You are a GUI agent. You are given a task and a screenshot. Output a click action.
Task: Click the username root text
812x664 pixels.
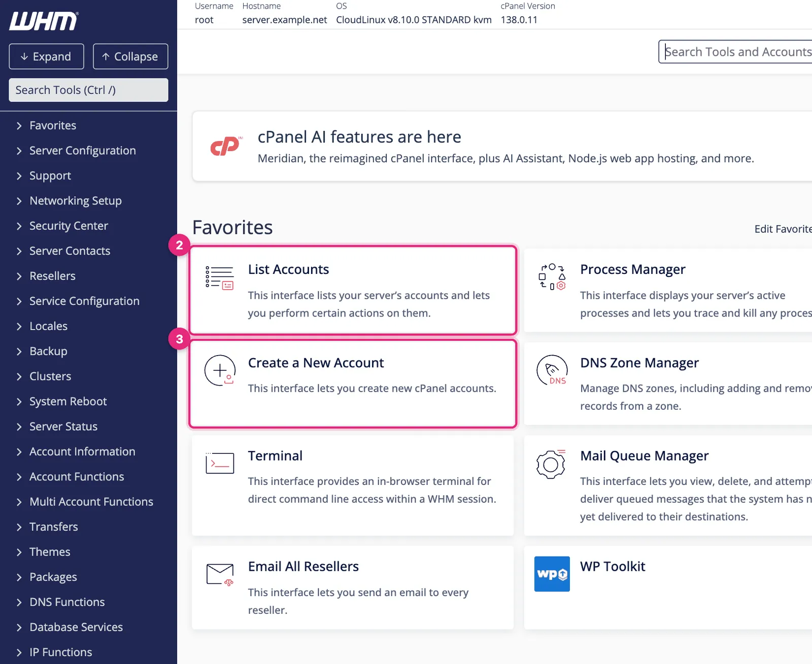[204, 20]
